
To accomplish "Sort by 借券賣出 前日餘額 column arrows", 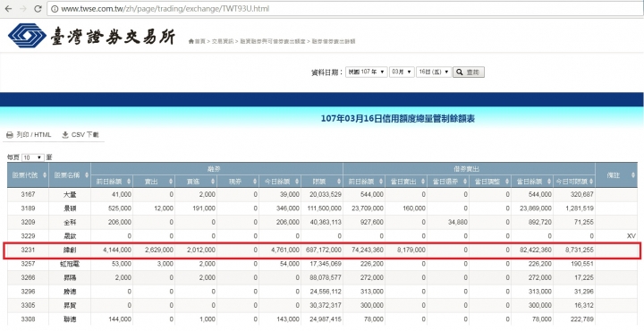I will coord(381,182).
